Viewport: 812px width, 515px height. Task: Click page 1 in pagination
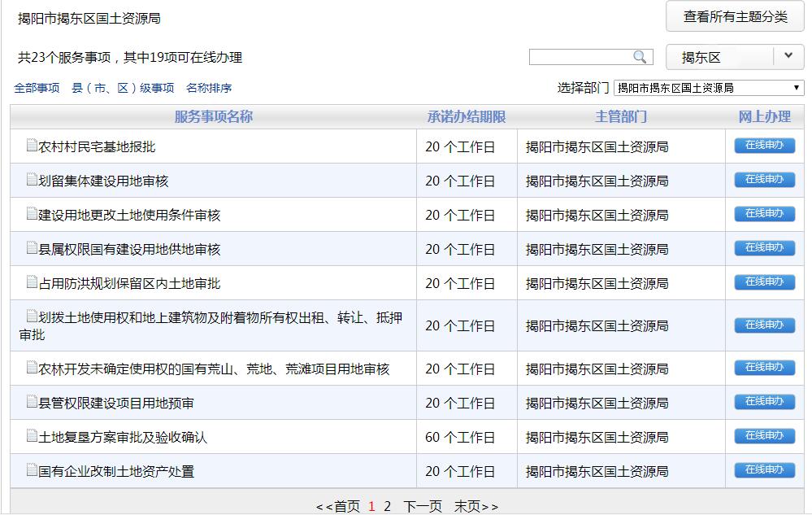coord(371,506)
